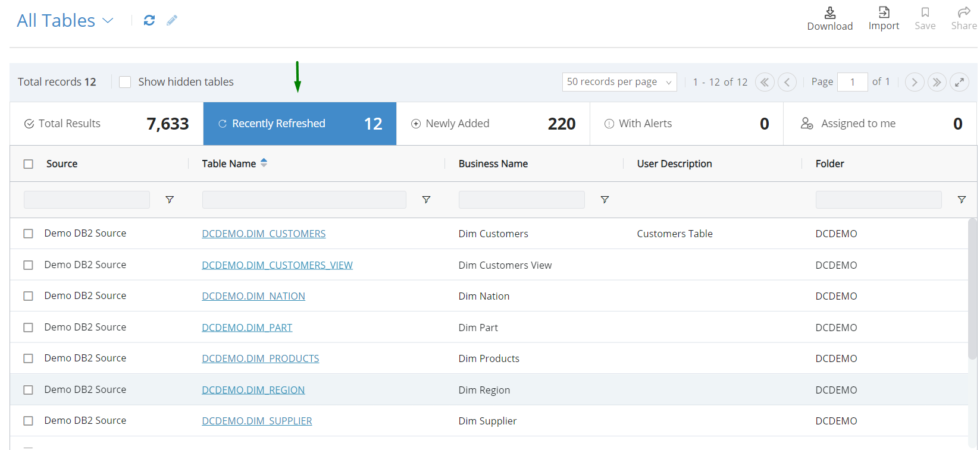
Task: Select checkbox for DIM_CUSTOMERS row
Action: [28, 234]
